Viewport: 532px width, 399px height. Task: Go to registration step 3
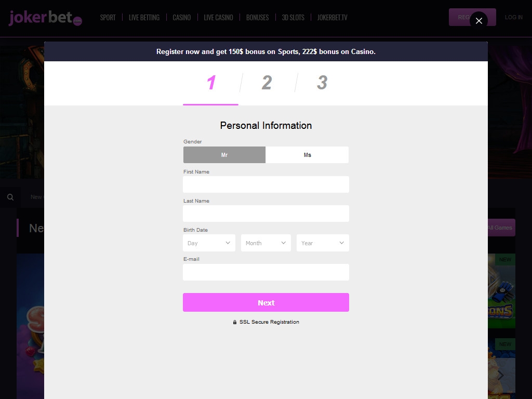click(322, 83)
